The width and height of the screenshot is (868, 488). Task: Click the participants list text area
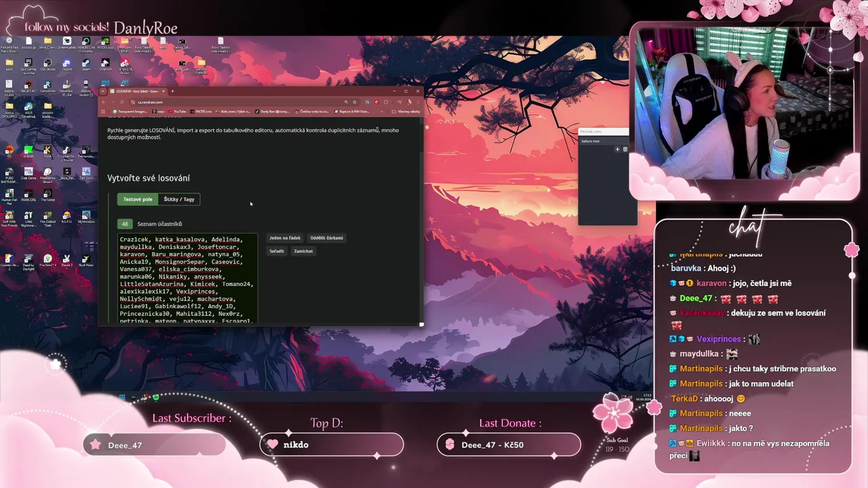[x=187, y=278]
